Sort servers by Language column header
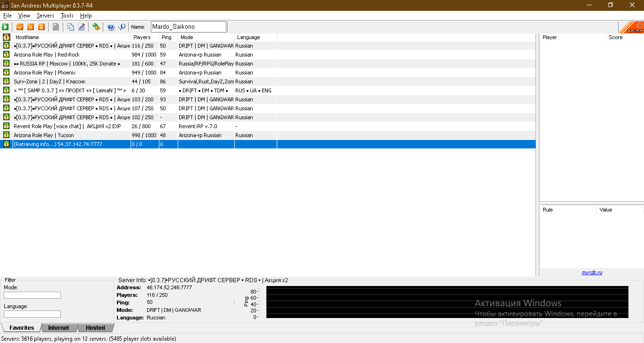 [256, 37]
